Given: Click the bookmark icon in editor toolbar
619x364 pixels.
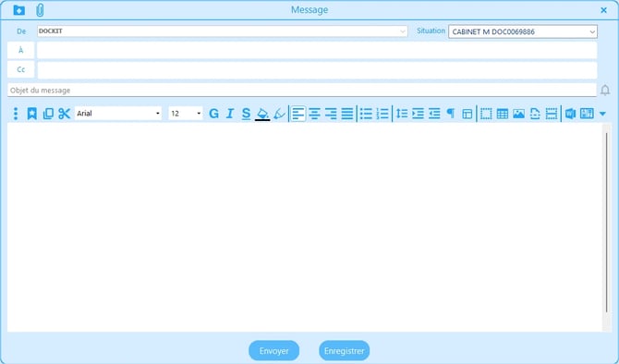Looking at the screenshot, I should coord(31,114).
